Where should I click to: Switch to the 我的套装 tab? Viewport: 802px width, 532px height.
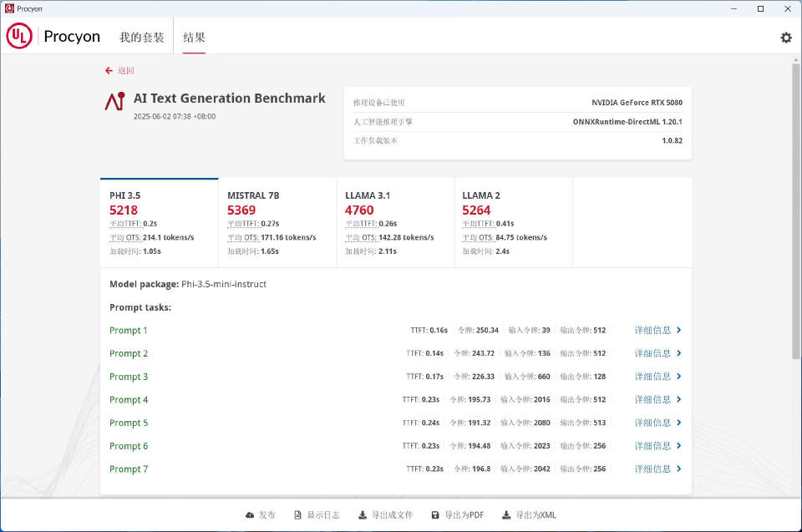tap(142, 38)
